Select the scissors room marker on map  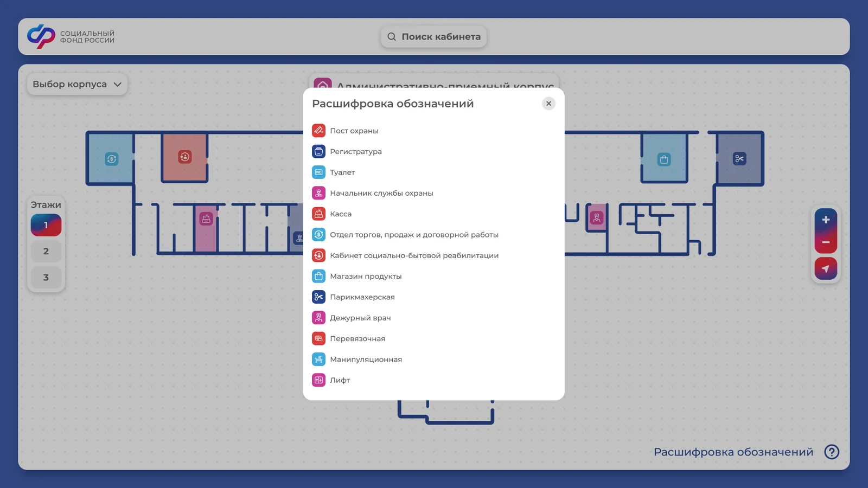739,159
